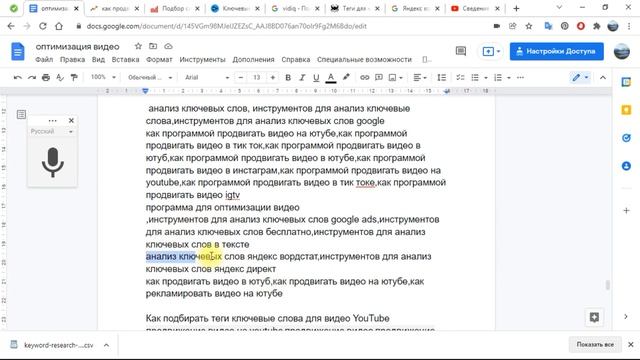This screenshot has height=360, width=640.
Task: Show the document outline
Action: (x=21, y=114)
